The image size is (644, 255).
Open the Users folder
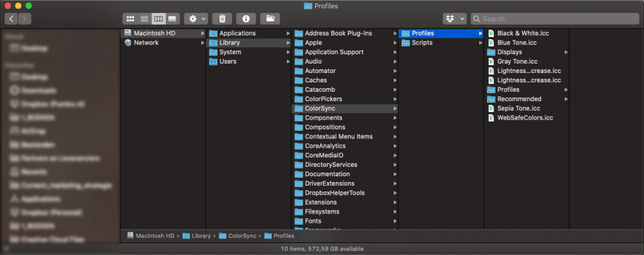pyautogui.click(x=228, y=62)
